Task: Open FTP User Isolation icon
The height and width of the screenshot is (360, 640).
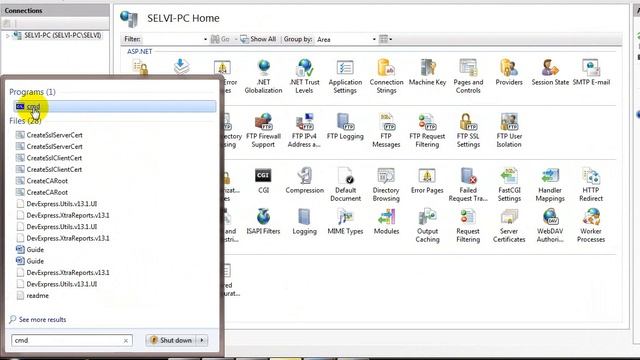Action: (509, 131)
